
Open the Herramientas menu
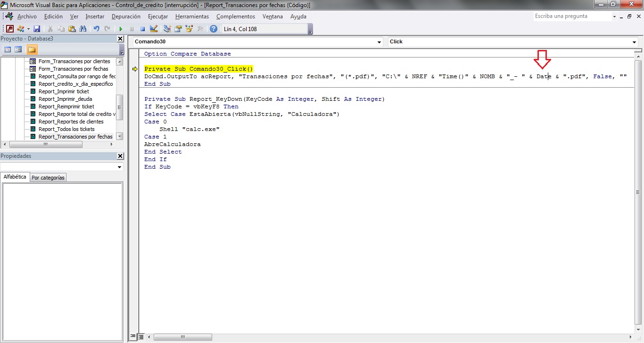[x=192, y=16]
